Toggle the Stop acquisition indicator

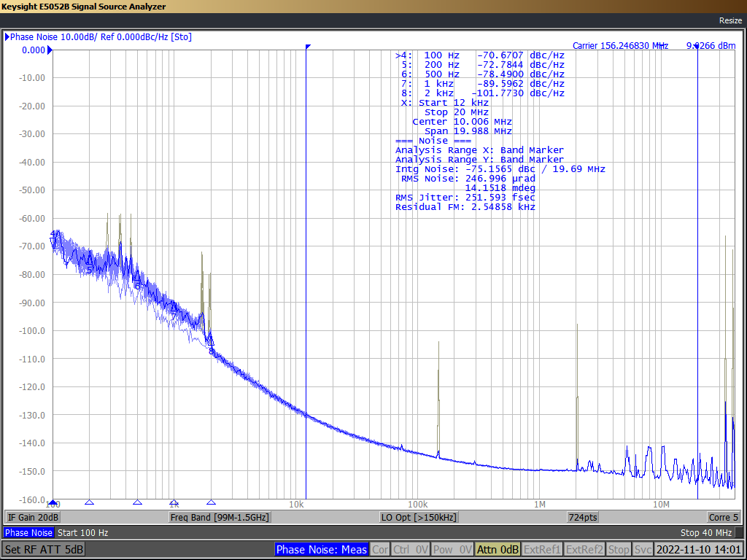click(x=619, y=549)
